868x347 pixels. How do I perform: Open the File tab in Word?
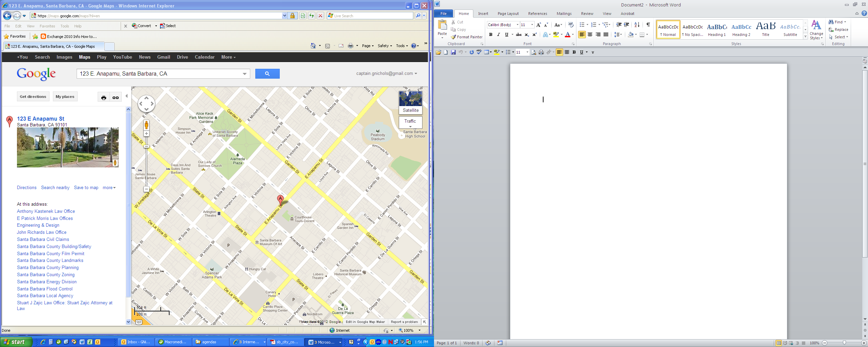(443, 14)
